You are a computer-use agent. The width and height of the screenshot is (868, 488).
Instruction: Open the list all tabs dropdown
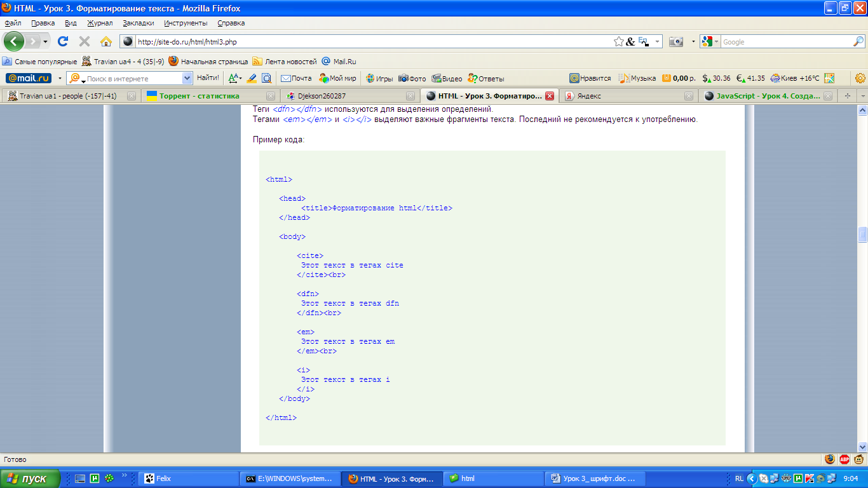tap(862, 96)
